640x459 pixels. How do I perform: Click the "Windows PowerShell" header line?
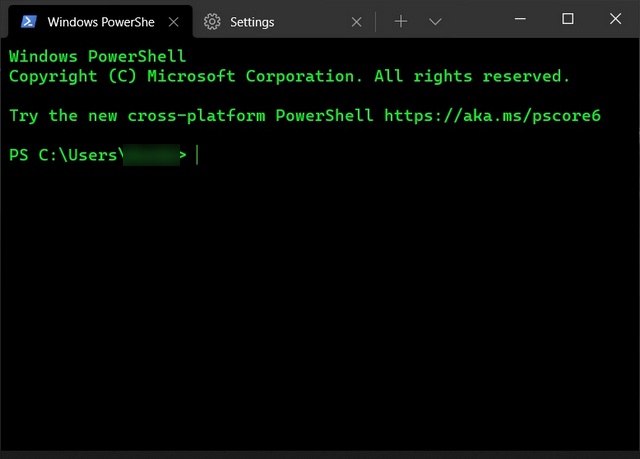point(97,57)
